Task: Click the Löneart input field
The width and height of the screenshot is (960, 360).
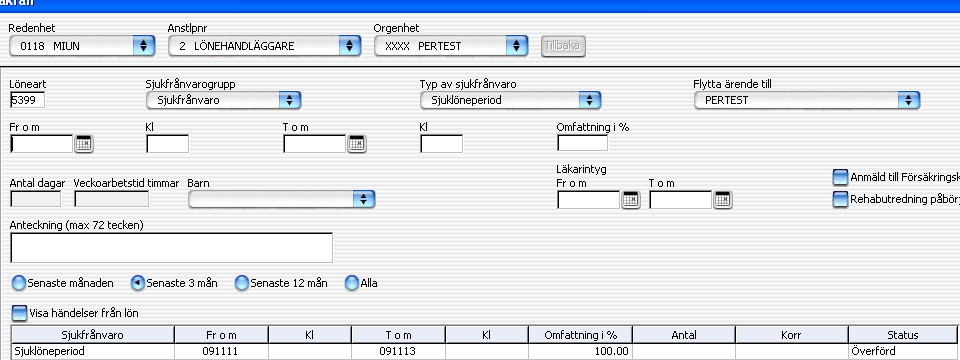Action: click(x=28, y=100)
